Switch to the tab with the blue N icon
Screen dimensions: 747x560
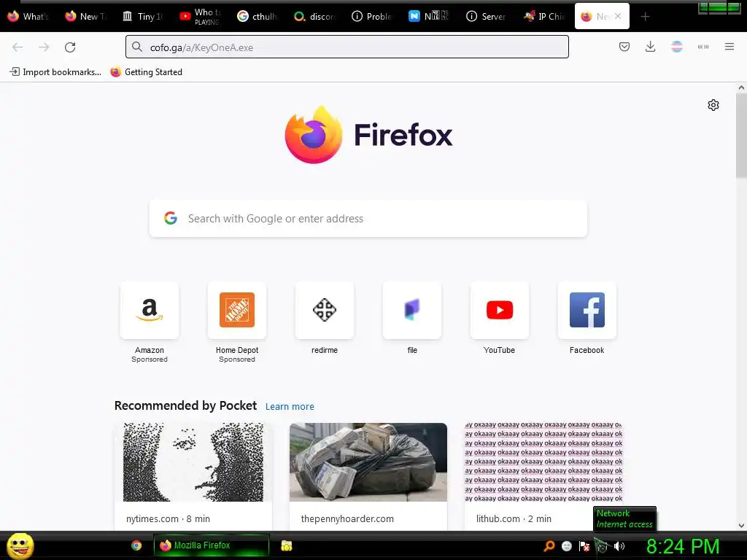429,17
